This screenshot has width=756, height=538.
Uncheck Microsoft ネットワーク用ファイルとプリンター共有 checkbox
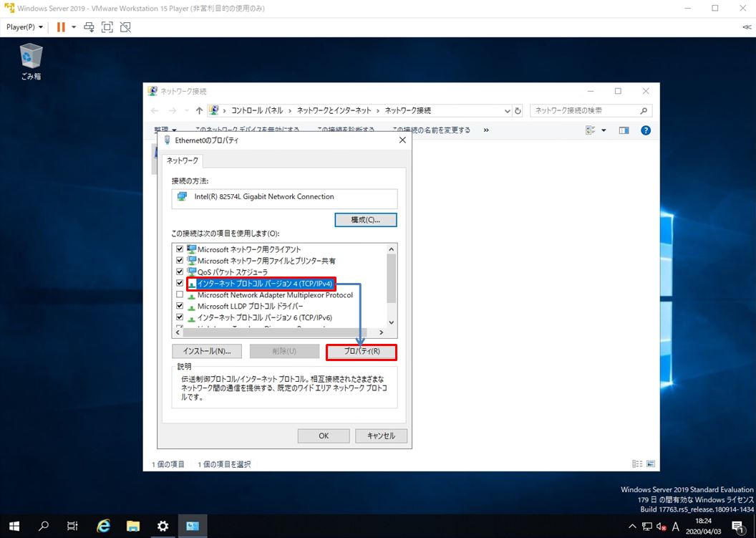click(180, 260)
